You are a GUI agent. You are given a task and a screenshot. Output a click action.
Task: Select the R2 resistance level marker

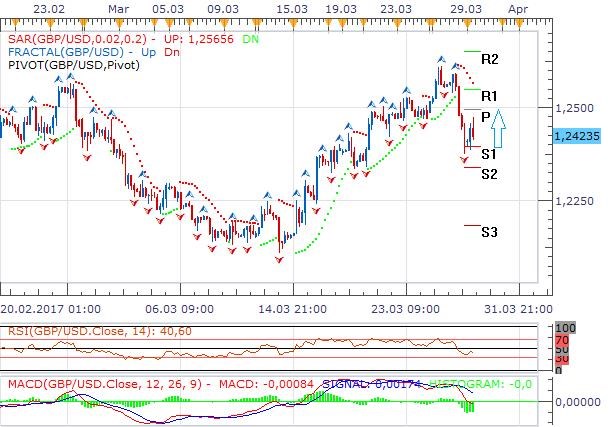(x=489, y=59)
